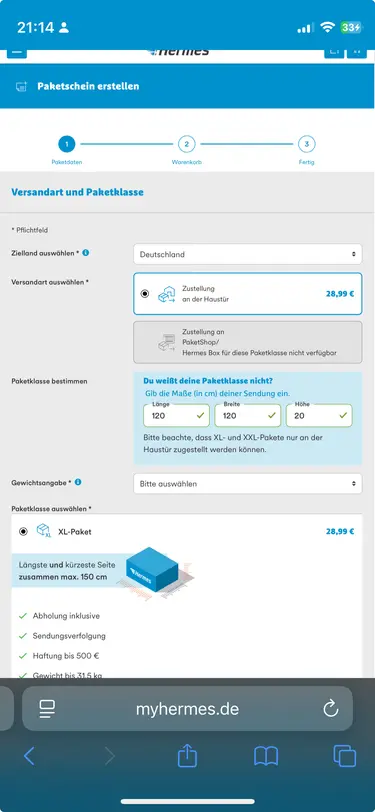The image size is (375, 812).
Task: Tap the info icon beside Gewichtsangabe
Action: point(78,482)
